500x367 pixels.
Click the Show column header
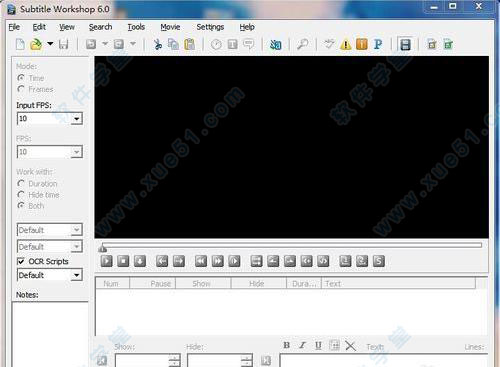(203, 283)
